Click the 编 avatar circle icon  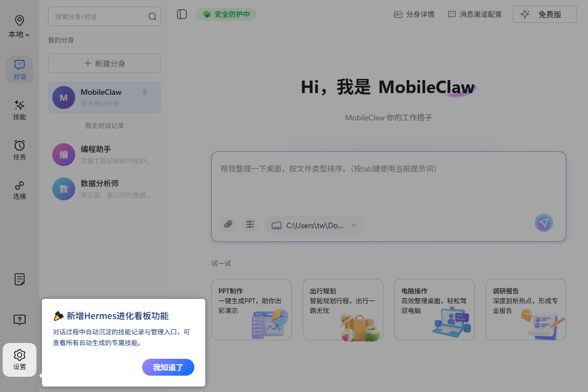[x=64, y=155]
